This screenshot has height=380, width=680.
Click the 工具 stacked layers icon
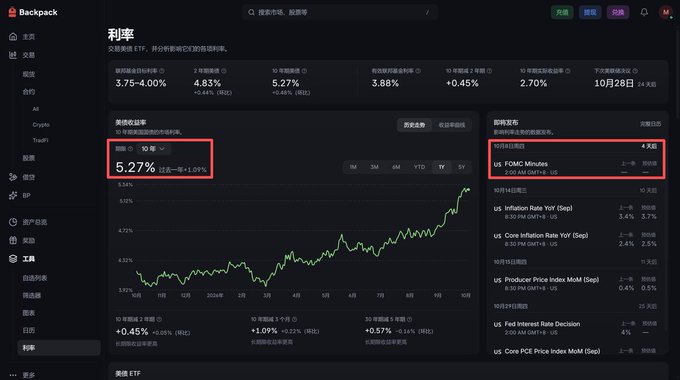click(x=13, y=259)
